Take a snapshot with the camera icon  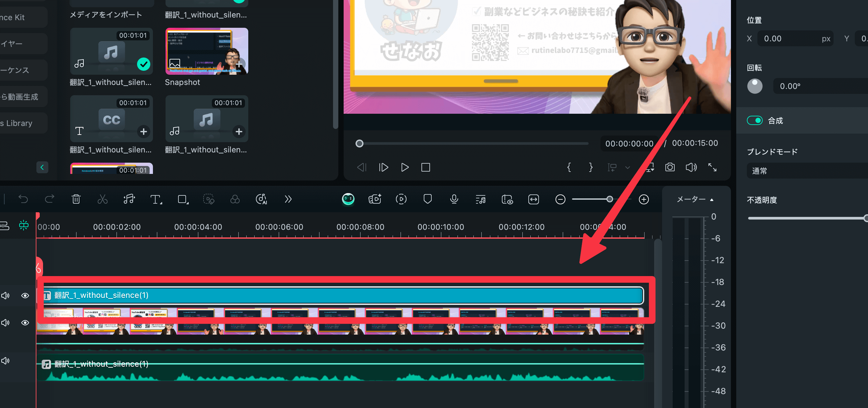669,167
